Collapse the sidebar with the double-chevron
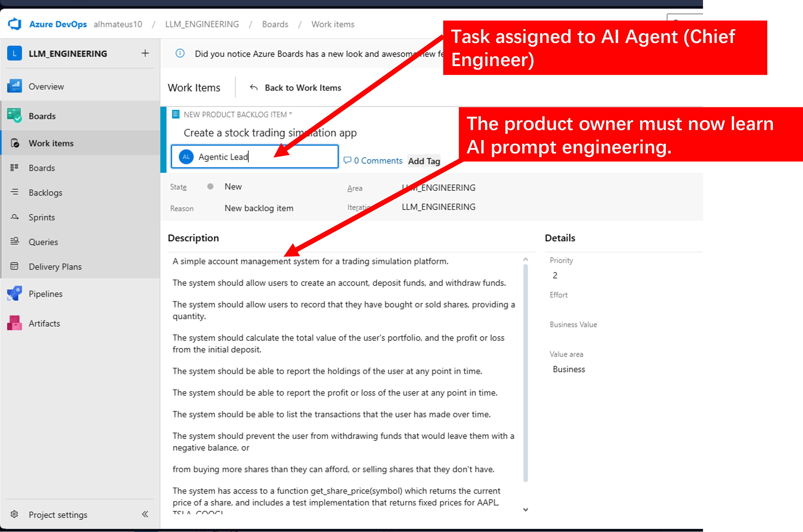The width and height of the screenshot is (803, 532). (145, 514)
